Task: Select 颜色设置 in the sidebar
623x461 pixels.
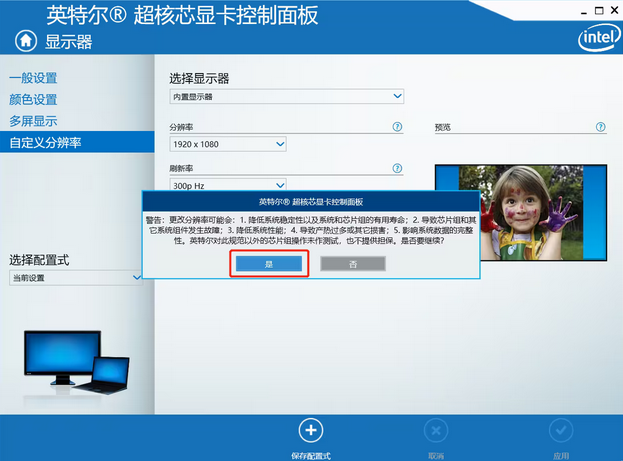Action: click(x=33, y=99)
